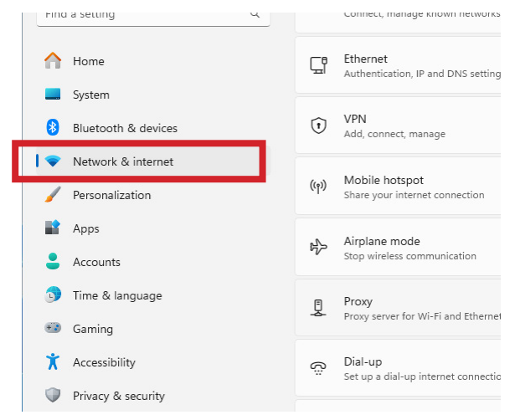This screenshot has width=515, height=420.
Task: Click the search magnifier icon
Action: pos(255,14)
